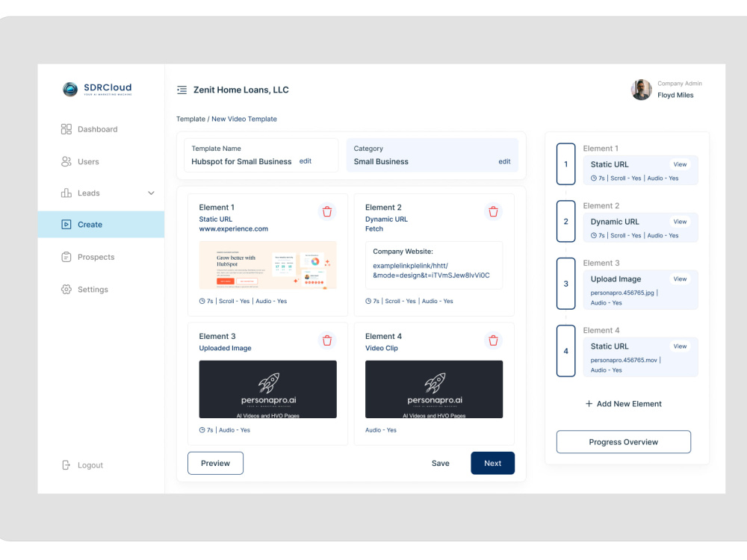Select step number 4 box
This screenshot has height=560, width=747.
coord(566,351)
